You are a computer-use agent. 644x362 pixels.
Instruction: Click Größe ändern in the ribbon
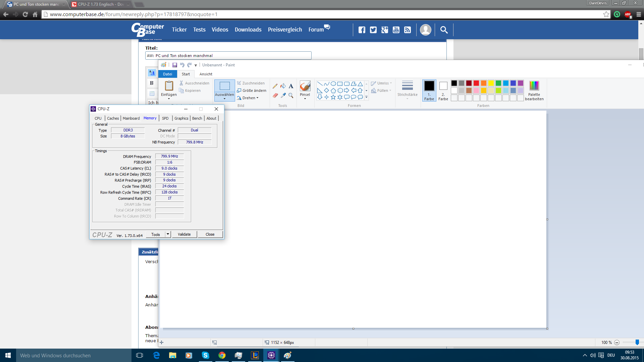click(252, 90)
